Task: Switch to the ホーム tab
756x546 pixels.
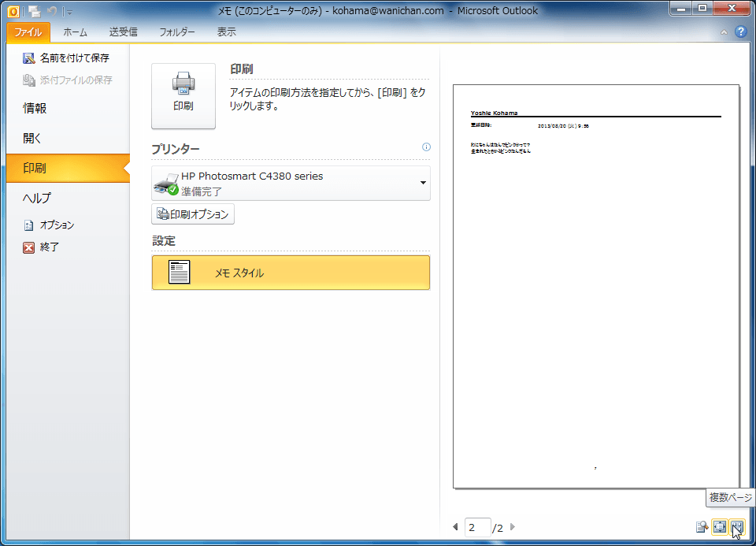Action: (76, 32)
